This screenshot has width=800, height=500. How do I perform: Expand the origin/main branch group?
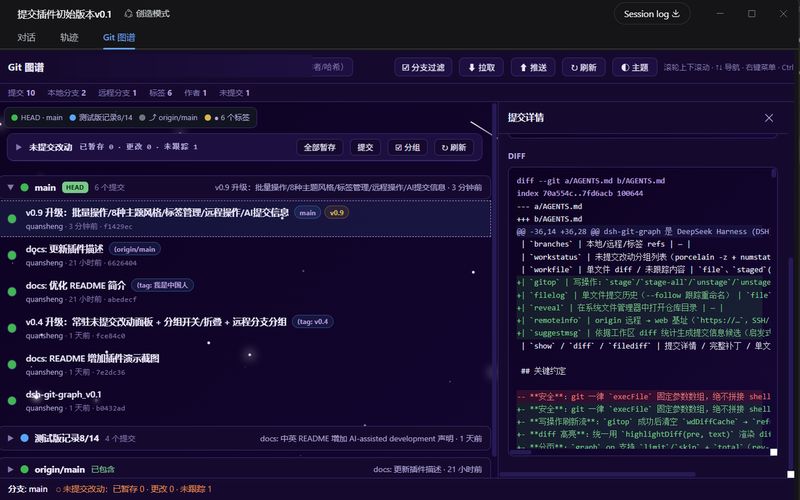[10, 469]
